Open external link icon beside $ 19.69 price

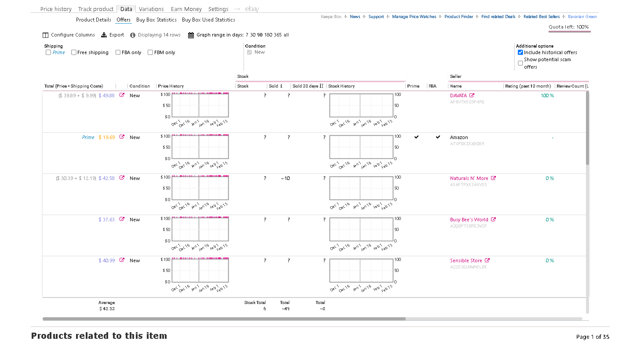click(122, 137)
